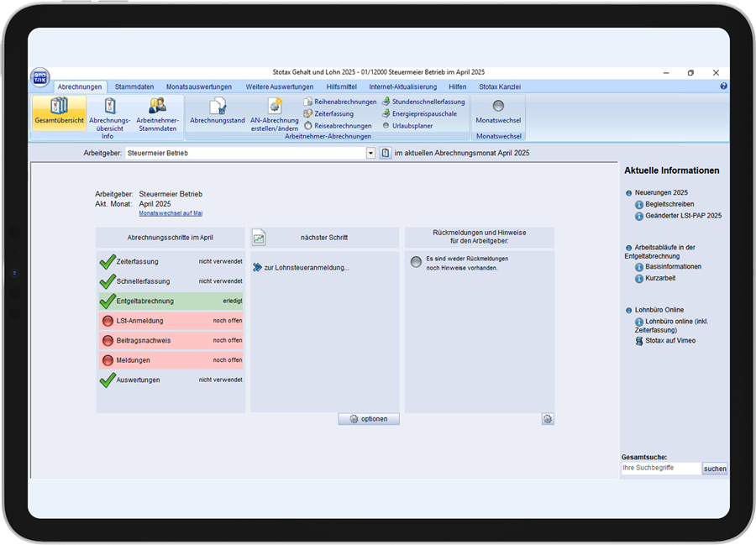Image resolution: width=756 pixels, height=545 pixels.
Task: Click the green checkmark next to Schnellerfassung
Action: [x=108, y=281]
